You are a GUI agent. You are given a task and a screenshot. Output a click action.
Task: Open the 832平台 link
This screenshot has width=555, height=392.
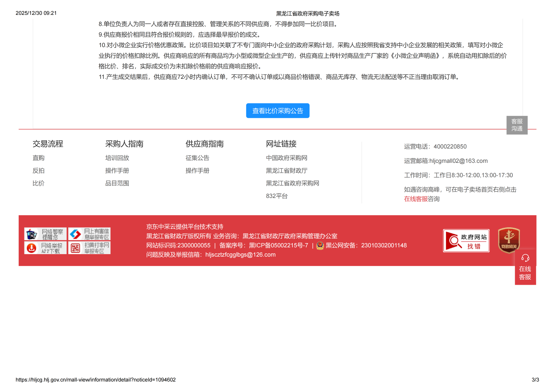click(277, 196)
